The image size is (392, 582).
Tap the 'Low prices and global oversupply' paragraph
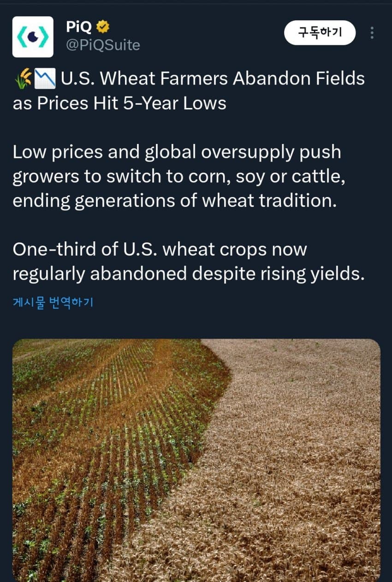(x=179, y=177)
